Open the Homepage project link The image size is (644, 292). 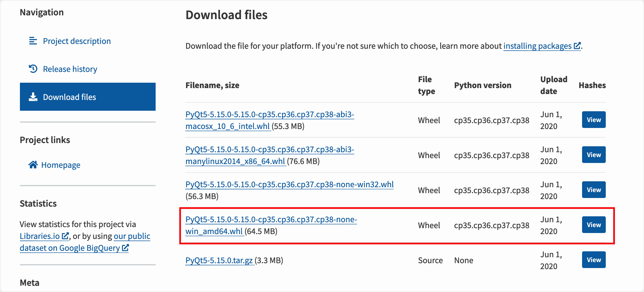point(61,165)
